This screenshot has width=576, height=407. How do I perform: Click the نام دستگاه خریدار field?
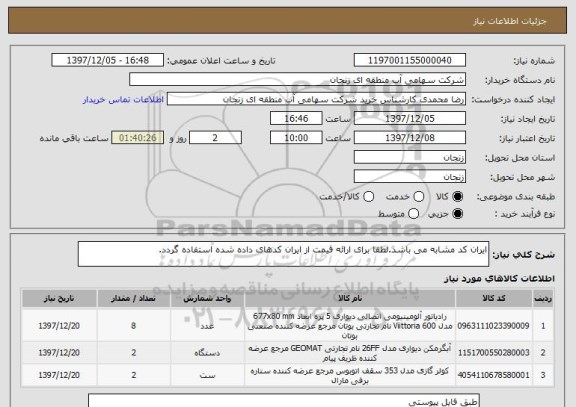[298, 80]
